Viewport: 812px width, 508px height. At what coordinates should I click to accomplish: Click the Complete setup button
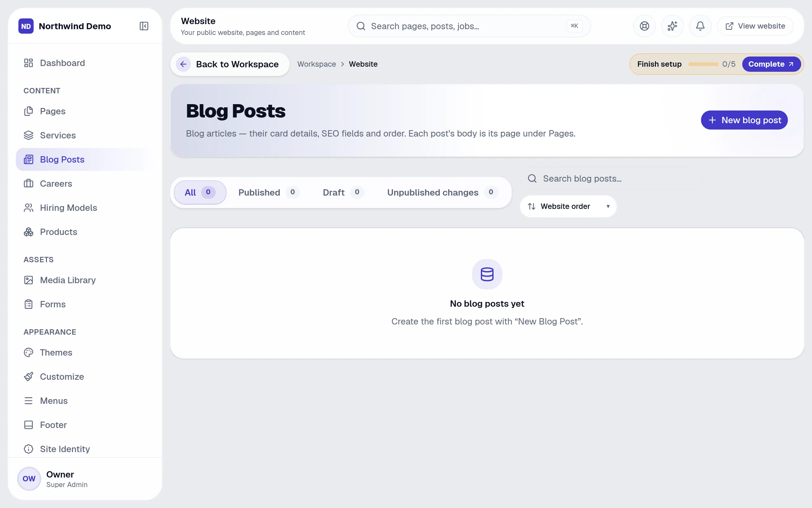tap(771, 64)
